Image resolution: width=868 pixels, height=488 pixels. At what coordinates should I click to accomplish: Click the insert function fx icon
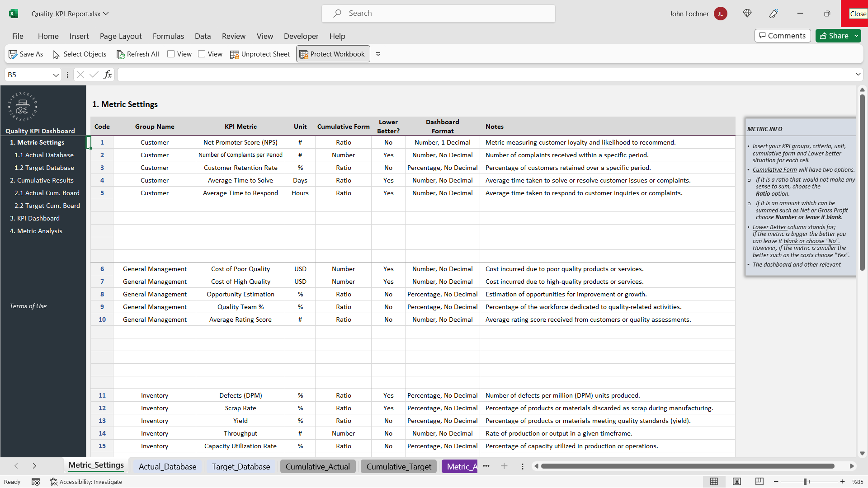(x=108, y=75)
